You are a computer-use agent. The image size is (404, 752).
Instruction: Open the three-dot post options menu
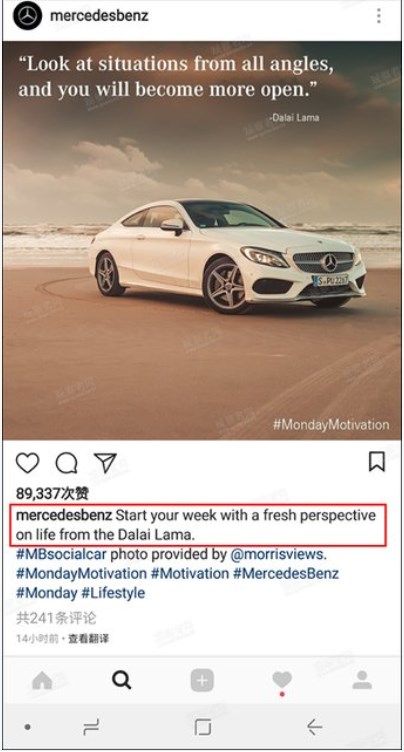(x=379, y=16)
